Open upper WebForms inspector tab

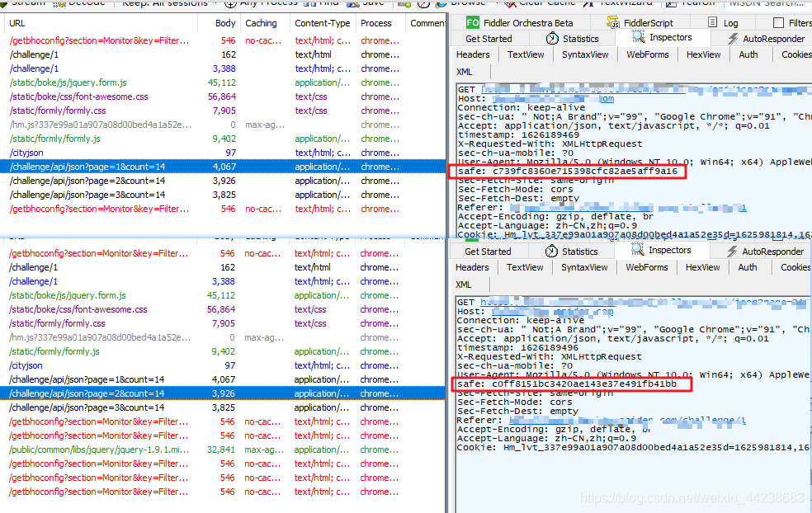pyautogui.click(x=647, y=54)
